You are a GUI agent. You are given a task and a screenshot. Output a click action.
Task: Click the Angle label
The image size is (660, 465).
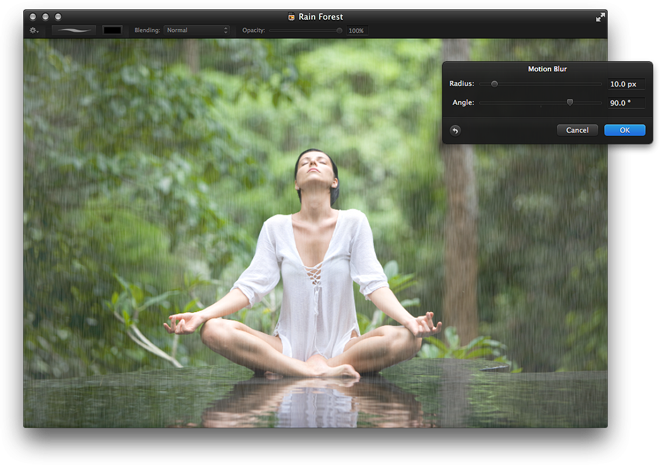tap(463, 102)
